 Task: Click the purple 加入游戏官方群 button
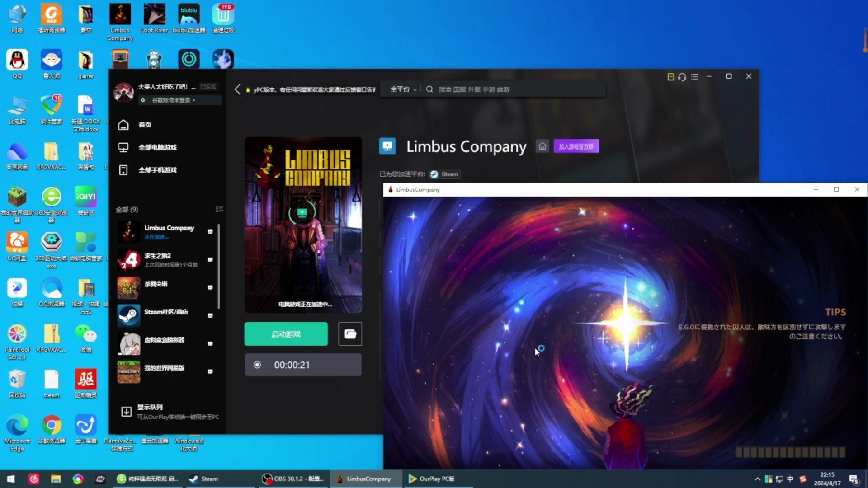click(576, 146)
